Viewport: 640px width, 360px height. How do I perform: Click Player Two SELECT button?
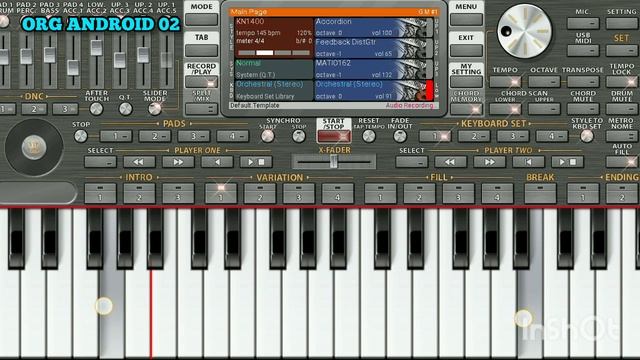411,162
